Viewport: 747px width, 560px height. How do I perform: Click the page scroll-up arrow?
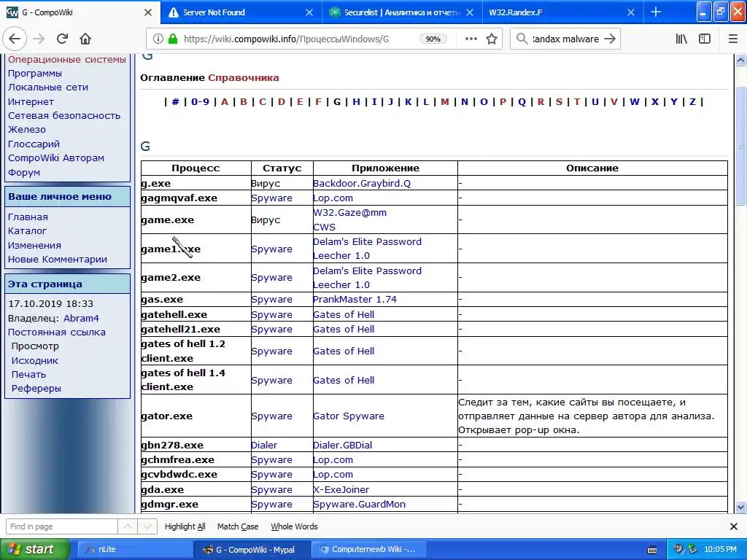(740, 61)
